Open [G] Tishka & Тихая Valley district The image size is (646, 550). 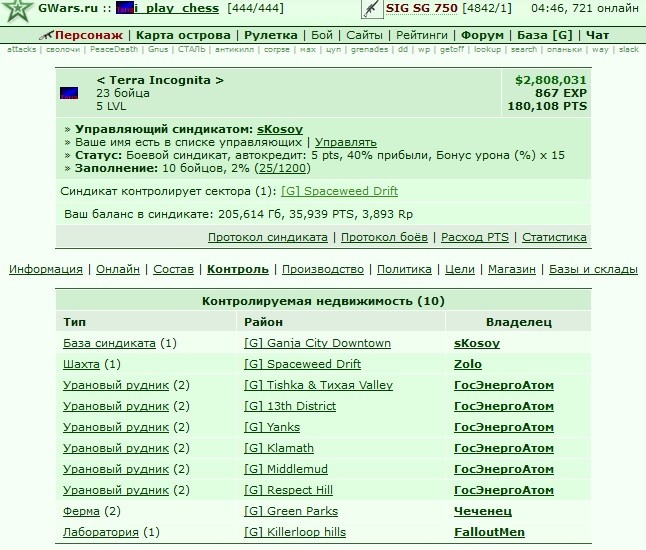318,385
